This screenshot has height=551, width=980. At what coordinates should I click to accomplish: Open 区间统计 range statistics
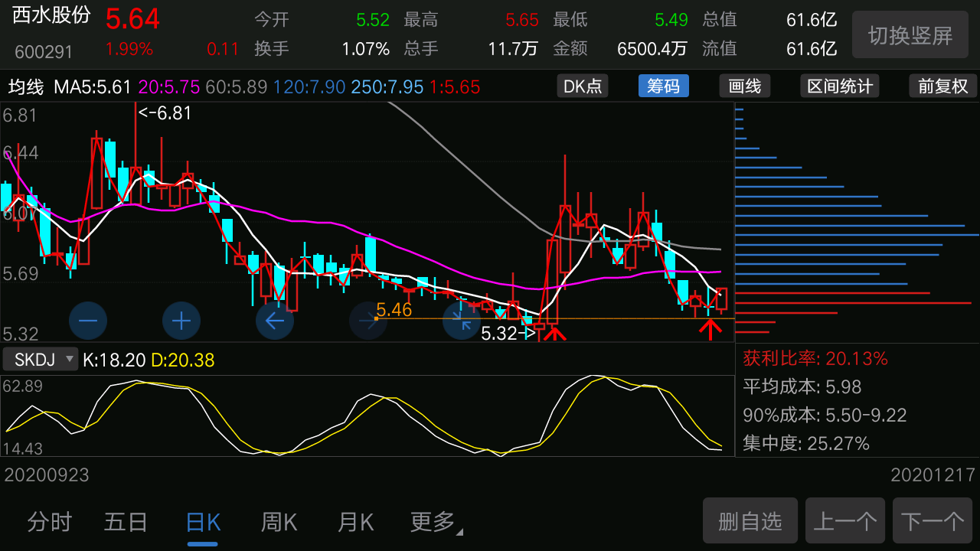[840, 86]
